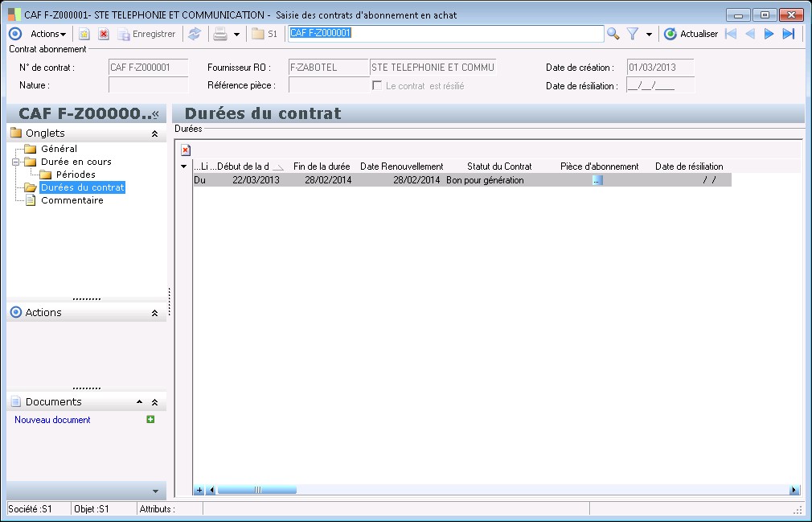Click the round blue Actions icon in toolbar
The image size is (812, 522).
[x=15, y=34]
